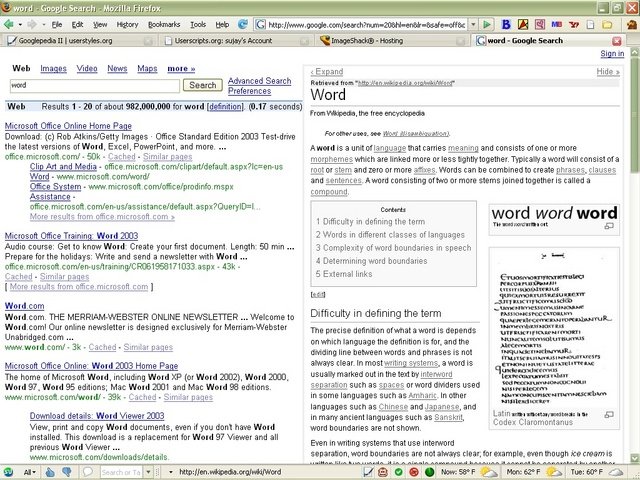Click the 'Search or Ta' status bar field
Viewport: 640px width, 480px height.
tap(121, 472)
